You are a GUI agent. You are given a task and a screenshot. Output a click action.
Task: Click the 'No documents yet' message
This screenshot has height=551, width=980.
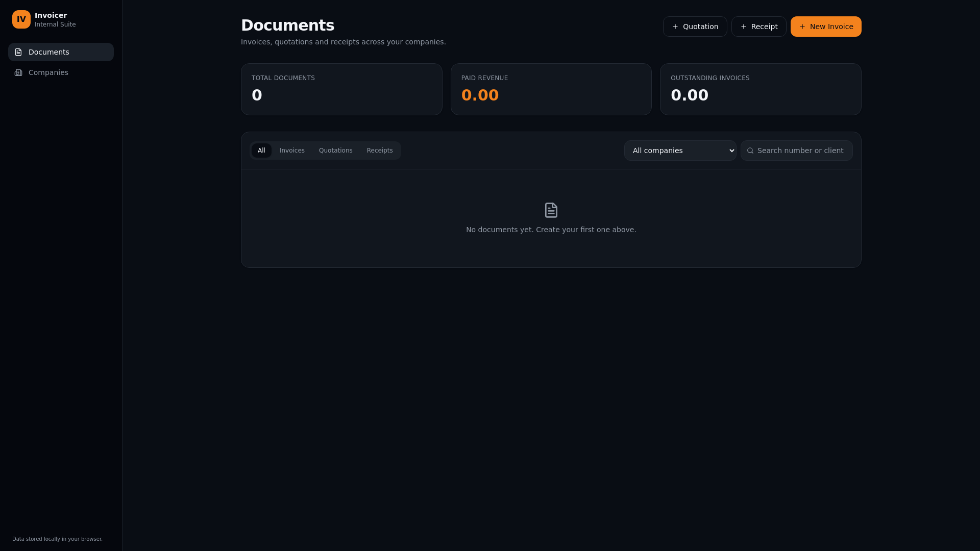tap(551, 230)
